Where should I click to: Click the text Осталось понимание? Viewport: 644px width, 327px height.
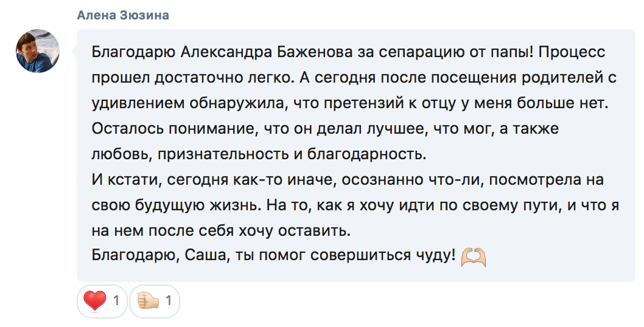[175, 128]
